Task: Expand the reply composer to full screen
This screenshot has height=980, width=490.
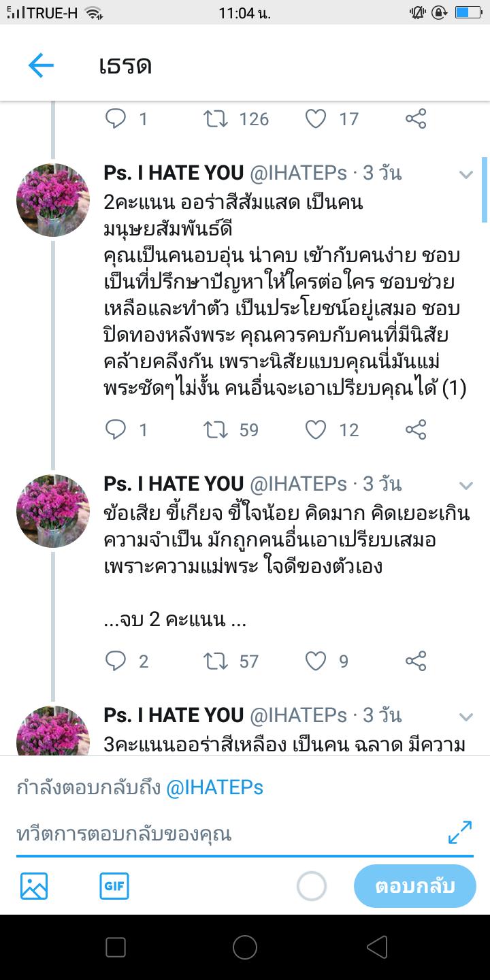Action: point(460,832)
